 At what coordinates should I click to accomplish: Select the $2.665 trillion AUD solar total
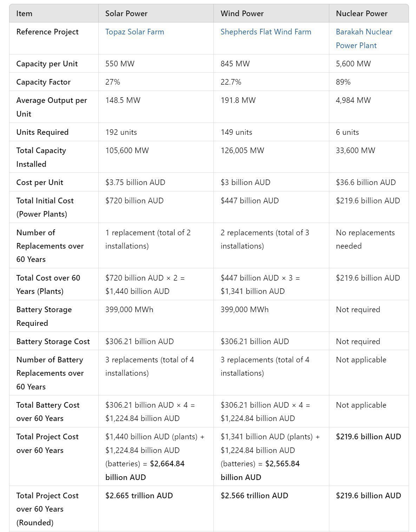pyautogui.click(x=139, y=496)
